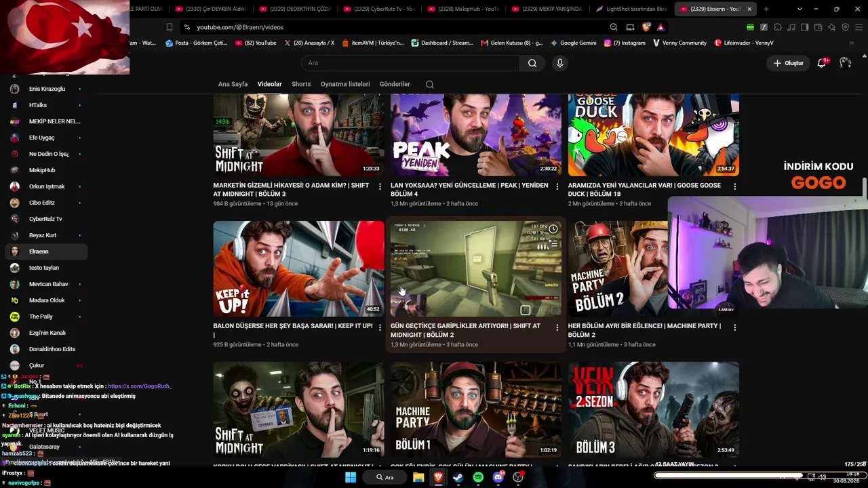This screenshot has height=488, width=868.
Task: Open the account avatar menu
Action: point(845,63)
